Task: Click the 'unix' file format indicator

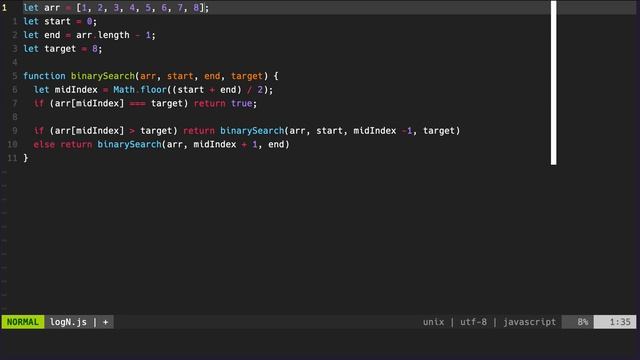Action: click(x=433, y=322)
